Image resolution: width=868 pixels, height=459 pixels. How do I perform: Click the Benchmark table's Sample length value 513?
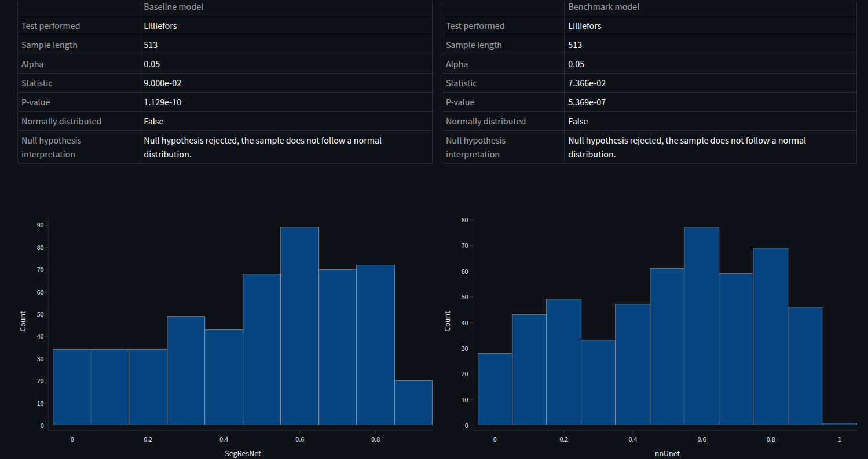(x=575, y=45)
